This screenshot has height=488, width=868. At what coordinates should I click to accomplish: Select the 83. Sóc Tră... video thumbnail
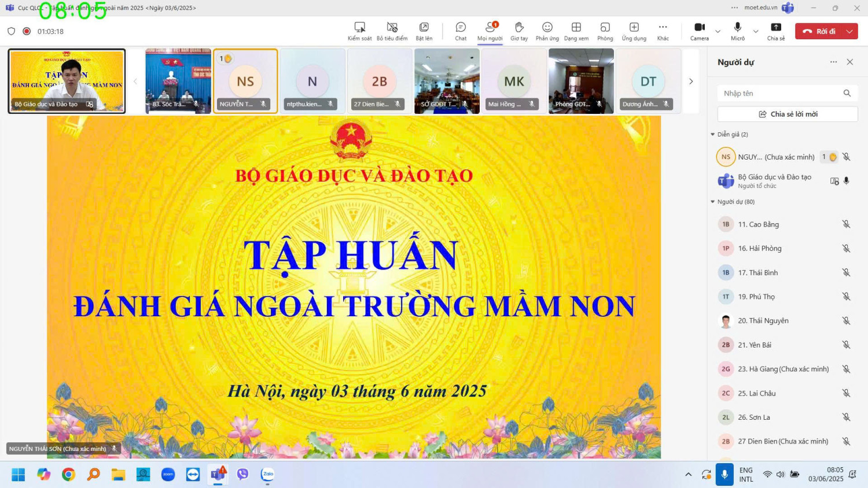click(178, 81)
